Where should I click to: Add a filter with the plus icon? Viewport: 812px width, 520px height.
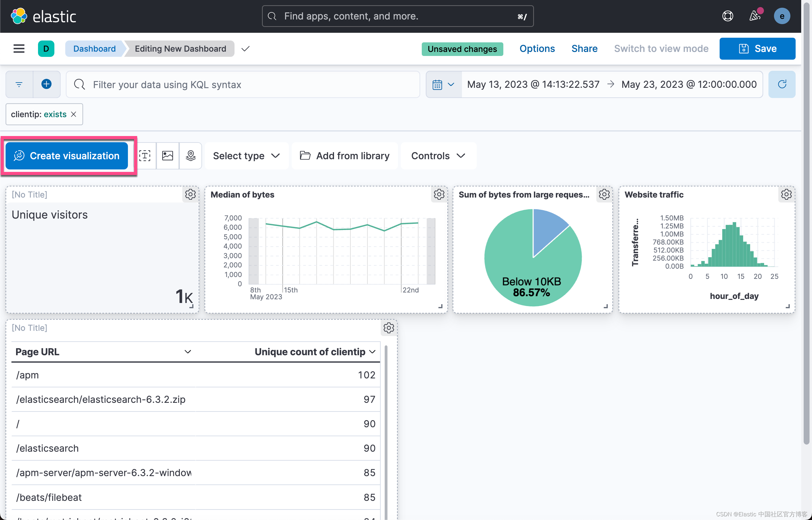pos(47,84)
